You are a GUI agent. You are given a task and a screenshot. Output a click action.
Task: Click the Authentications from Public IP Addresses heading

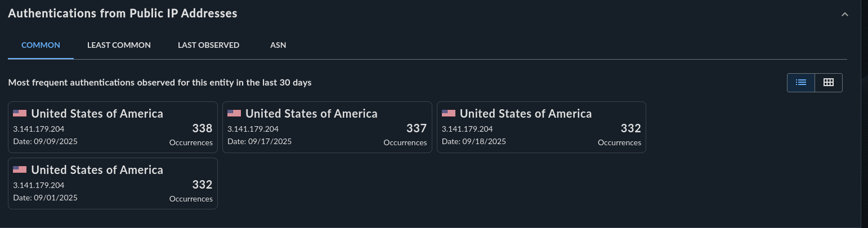point(123,14)
